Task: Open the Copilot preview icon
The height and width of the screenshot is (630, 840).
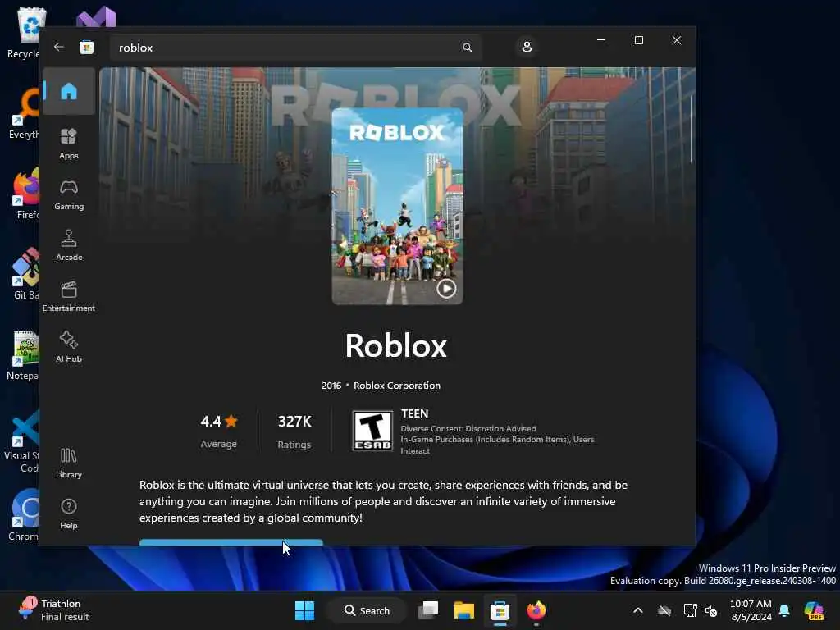Action: click(815, 610)
